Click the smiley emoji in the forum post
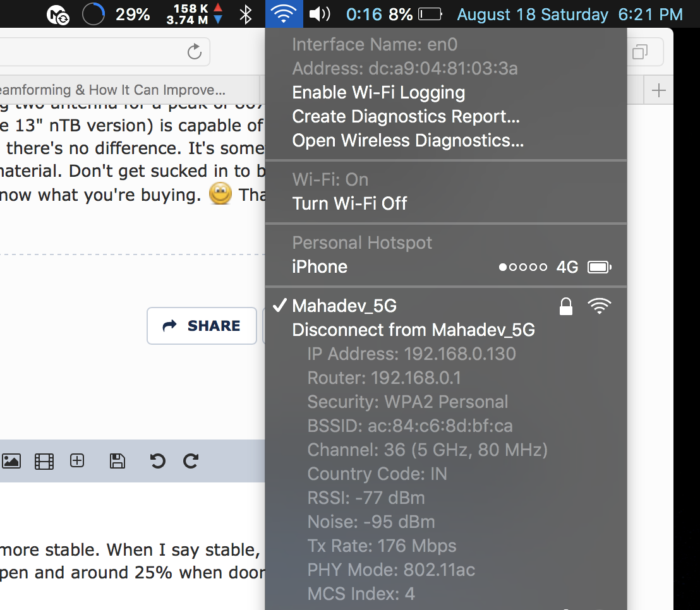700x610 pixels. point(220,194)
